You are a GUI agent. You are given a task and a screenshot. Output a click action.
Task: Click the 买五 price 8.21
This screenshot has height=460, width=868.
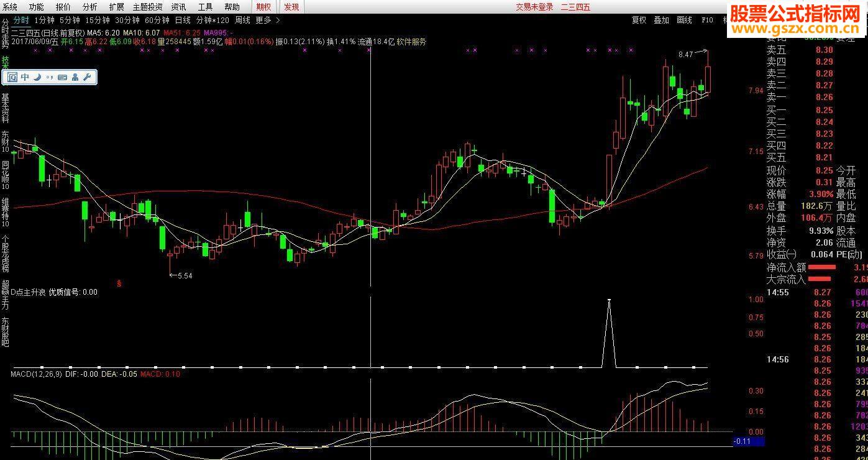[x=825, y=157]
